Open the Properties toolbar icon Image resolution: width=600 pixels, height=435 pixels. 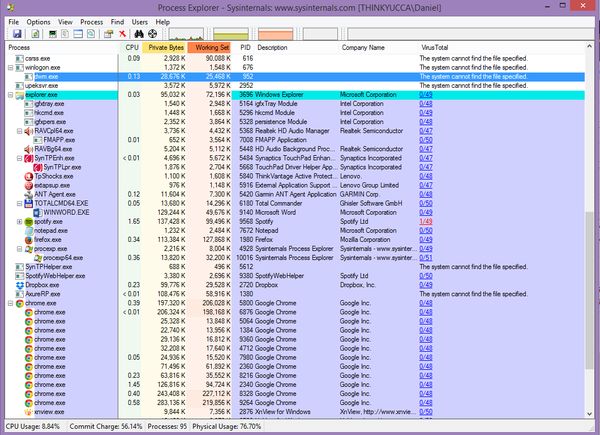(109, 34)
